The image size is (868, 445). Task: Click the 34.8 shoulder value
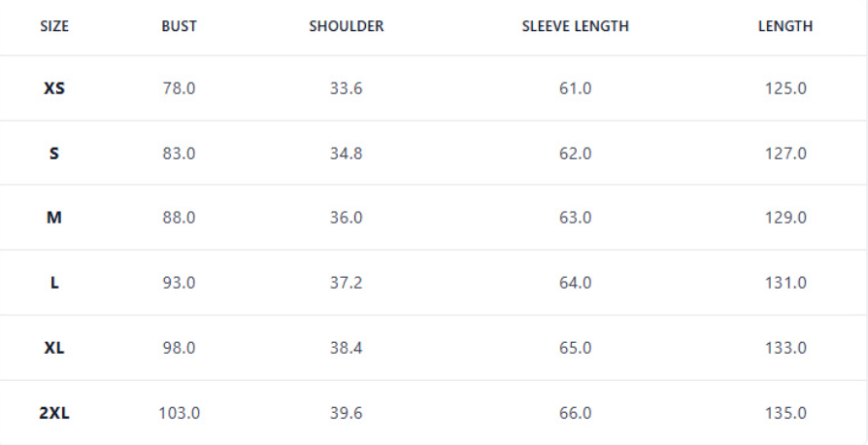tap(346, 154)
